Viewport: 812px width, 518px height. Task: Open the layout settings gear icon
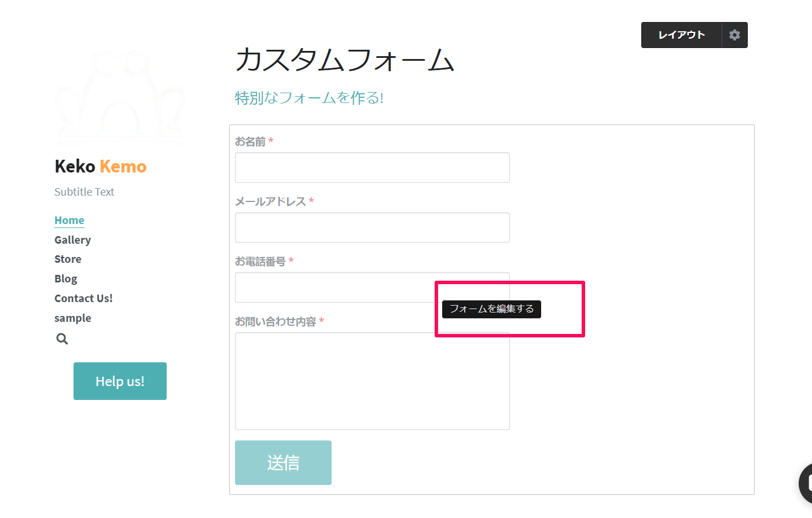tap(734, 35)
